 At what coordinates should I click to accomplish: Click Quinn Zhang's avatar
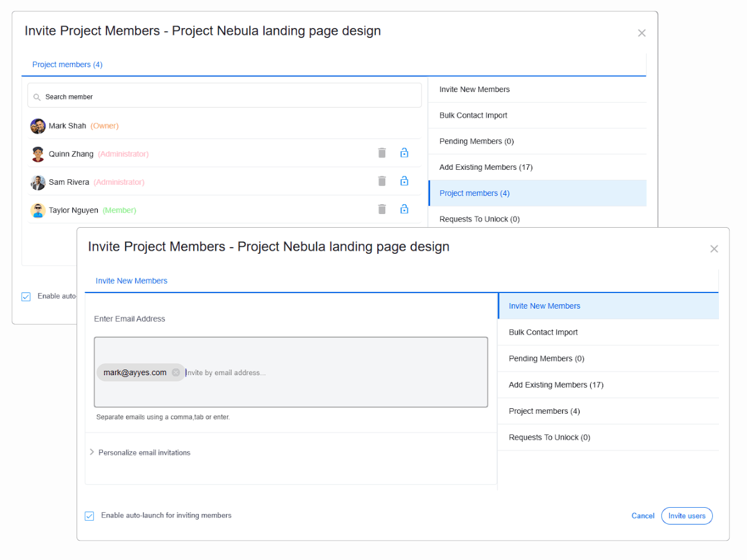pos(38,154)
